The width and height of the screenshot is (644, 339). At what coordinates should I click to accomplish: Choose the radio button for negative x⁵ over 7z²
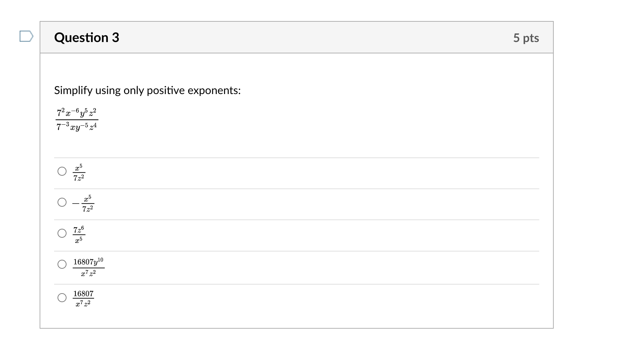click(x=62, y=202)
